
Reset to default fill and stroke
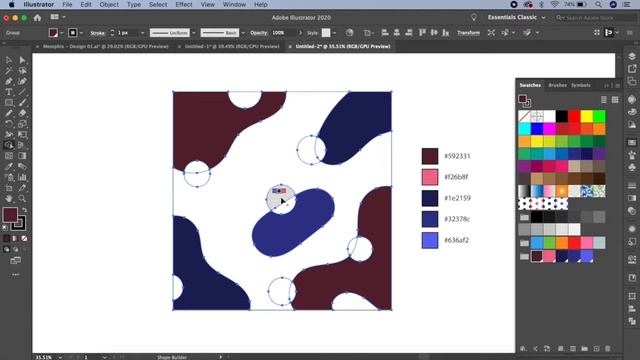5,228
